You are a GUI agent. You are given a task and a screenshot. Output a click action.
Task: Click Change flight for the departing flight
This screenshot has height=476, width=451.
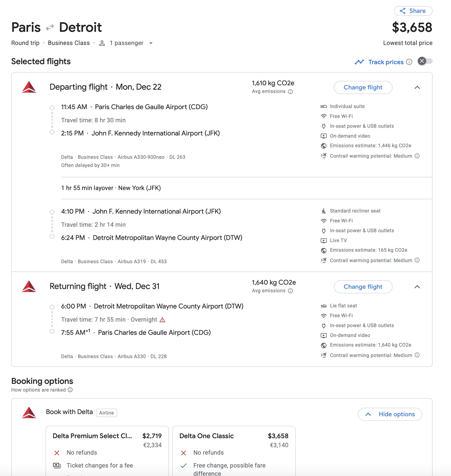(x=363, y=87)
